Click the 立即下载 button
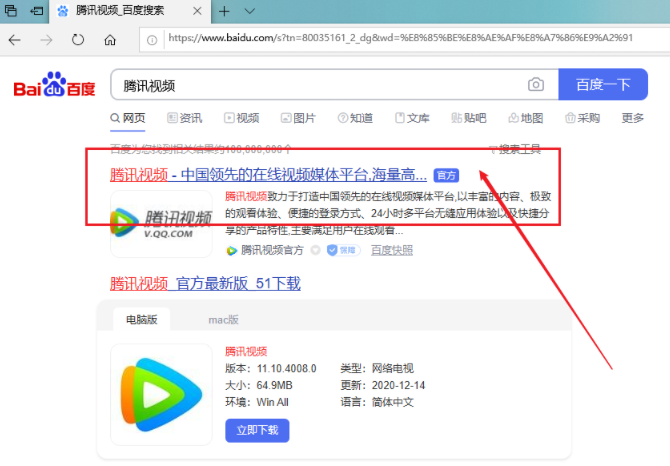 click(257, 431)
